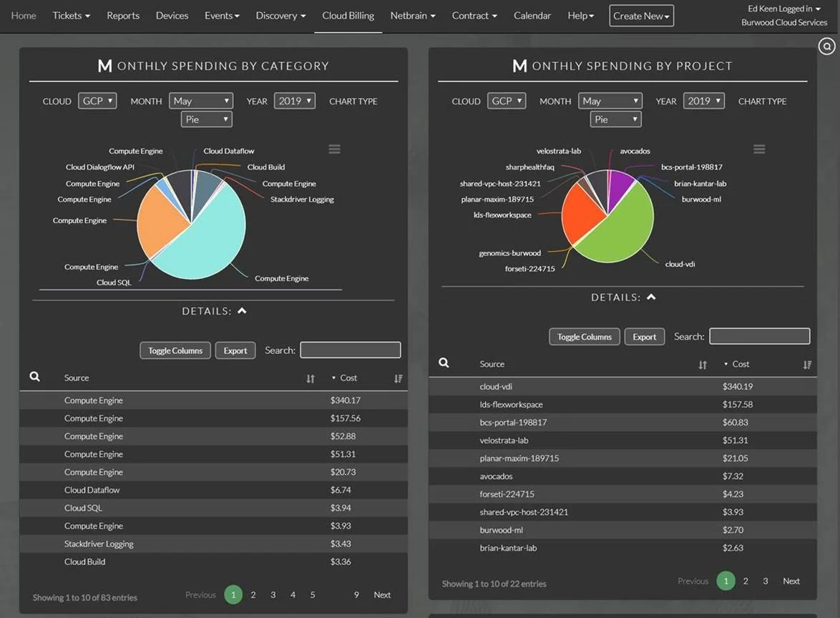
Task: Sort category table by Cost column icon
Action: 398,378
